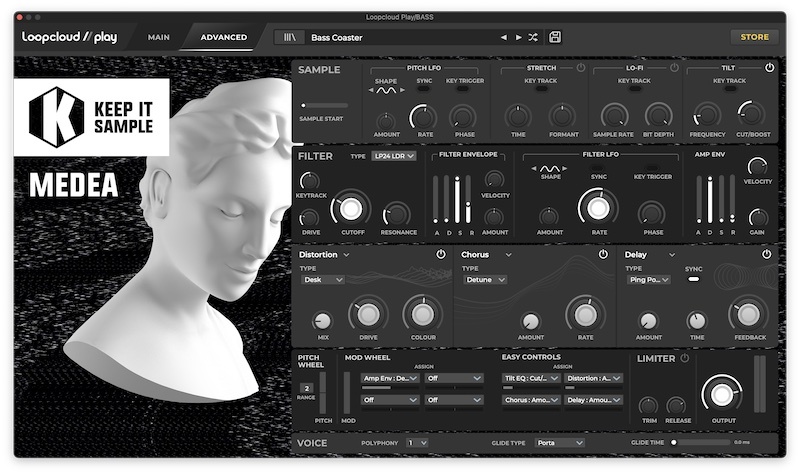This screenshot has width=800, height=474.
Task: Open the Glide Type Porta dropdown
Action: pos(559,442)
